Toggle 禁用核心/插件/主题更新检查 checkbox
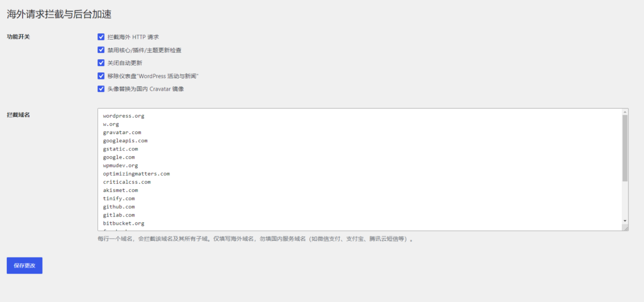Screen dimensions: 644x302 pos(101,50)
